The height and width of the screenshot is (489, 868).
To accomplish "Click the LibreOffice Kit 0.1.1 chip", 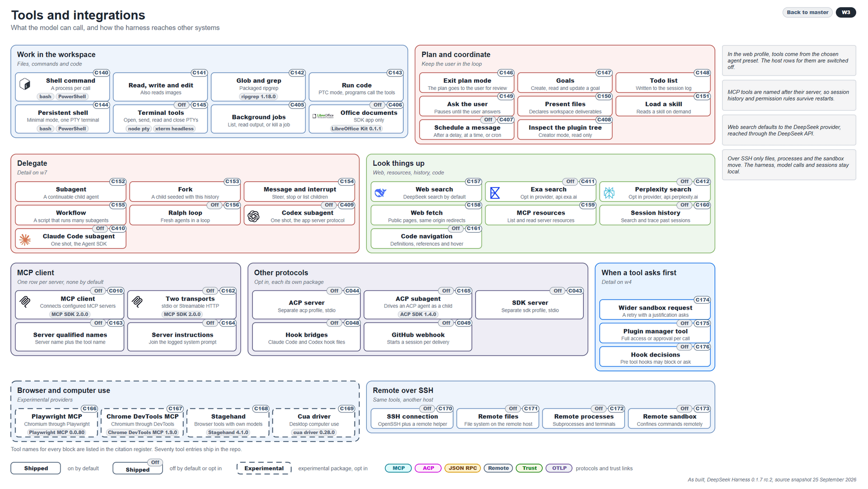I will click(356, 129).
